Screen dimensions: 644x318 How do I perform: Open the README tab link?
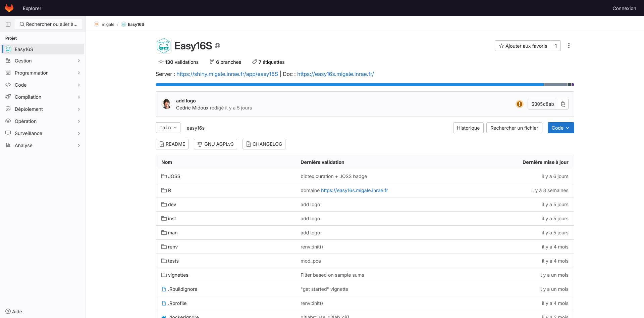172,144
